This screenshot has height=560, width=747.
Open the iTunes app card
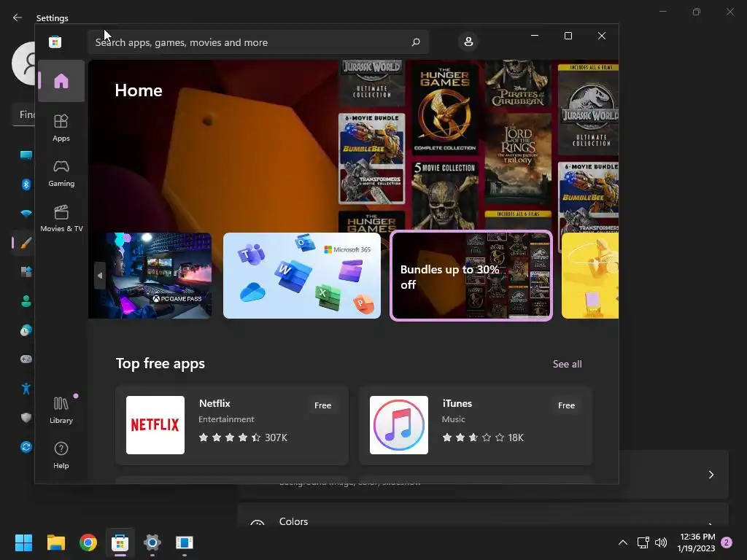(476, 425)
